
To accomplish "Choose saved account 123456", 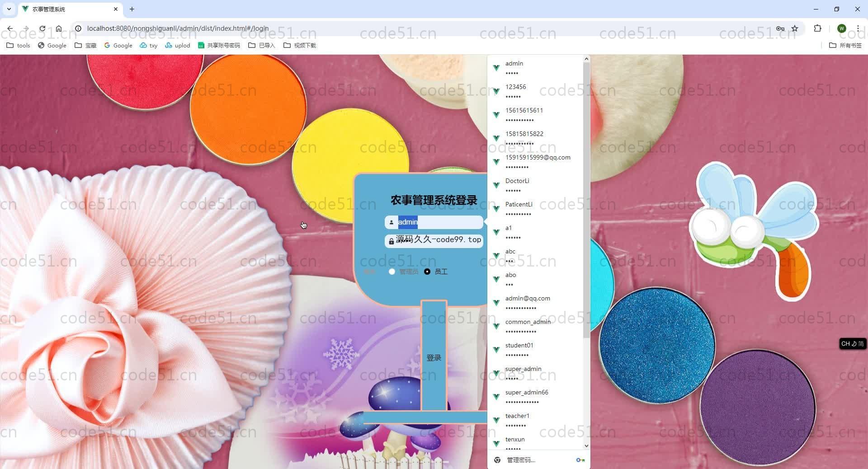I will 535,91.
